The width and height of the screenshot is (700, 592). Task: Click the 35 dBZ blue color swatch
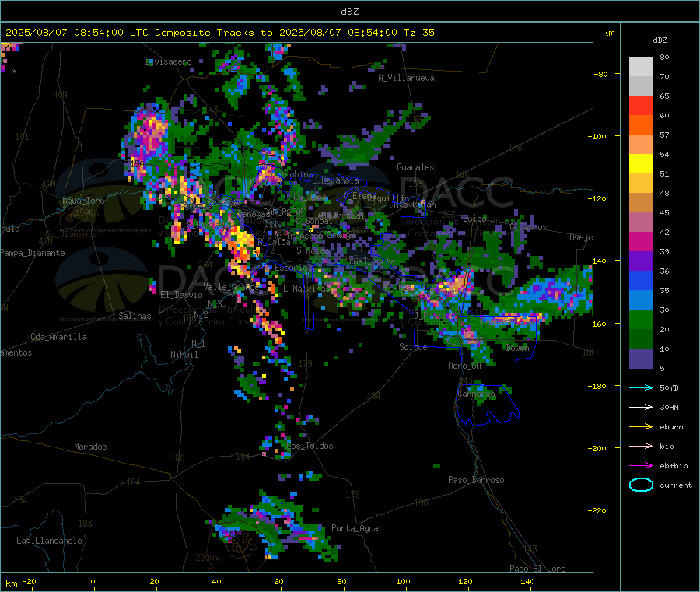641,280
